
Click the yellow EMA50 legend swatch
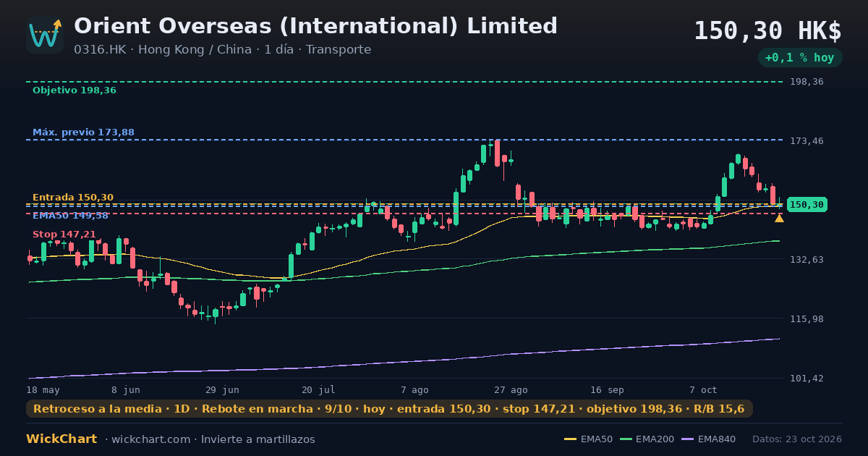(570, 439)
